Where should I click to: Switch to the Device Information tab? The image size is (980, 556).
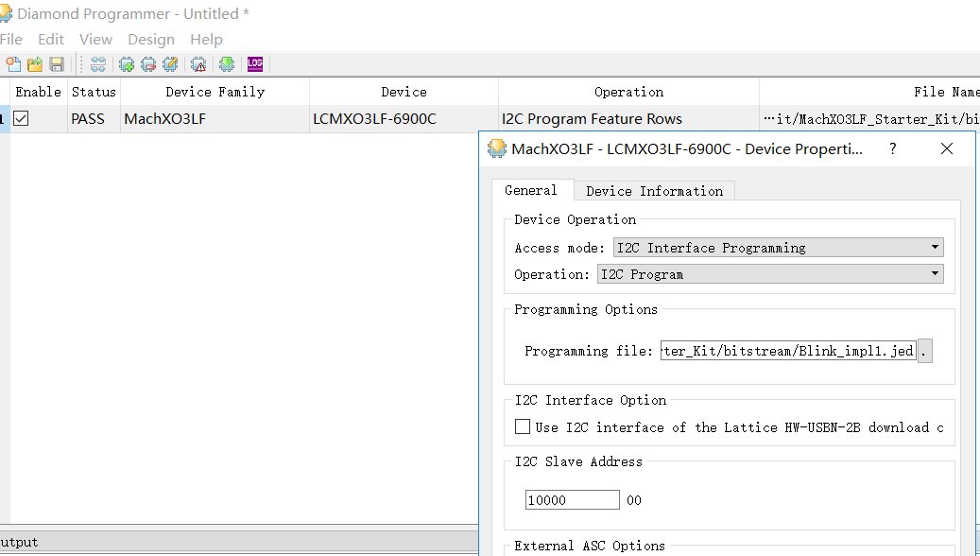tap(654, 190)
